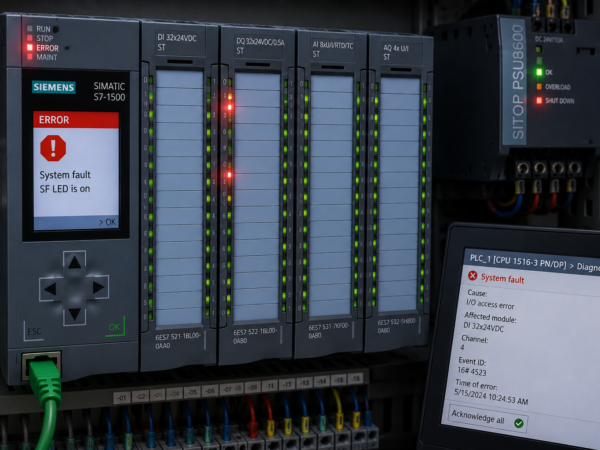Click the red System fault X icon on the tablet
Screen dimensions: 600x450
(x=473, y=275)
